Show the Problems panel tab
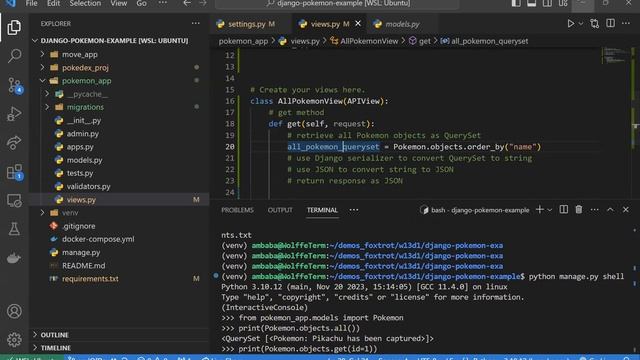 coord(237,210)
